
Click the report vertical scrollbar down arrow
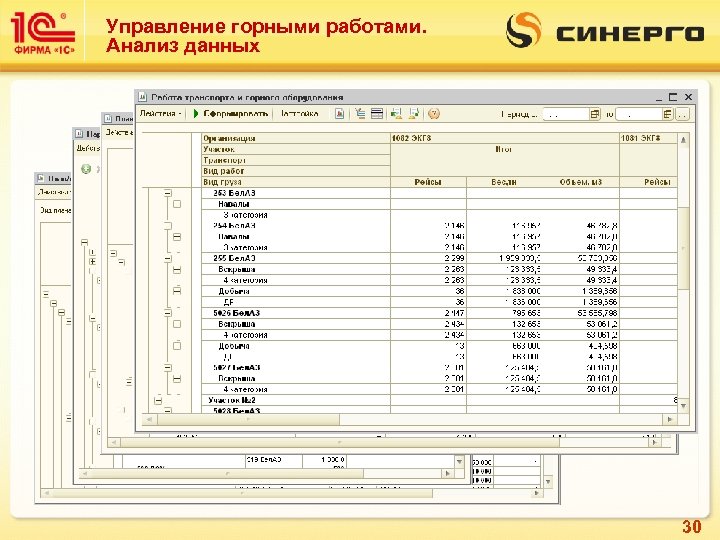click(683, 406)
